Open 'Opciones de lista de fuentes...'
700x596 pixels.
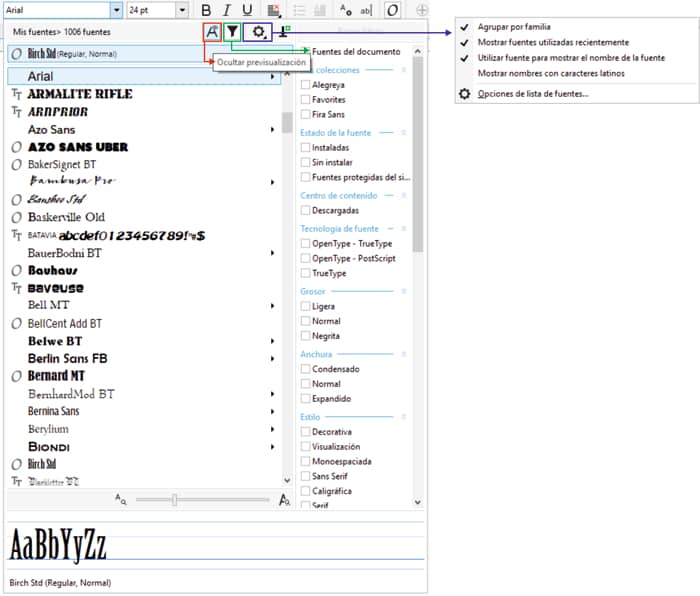(532, 94)
